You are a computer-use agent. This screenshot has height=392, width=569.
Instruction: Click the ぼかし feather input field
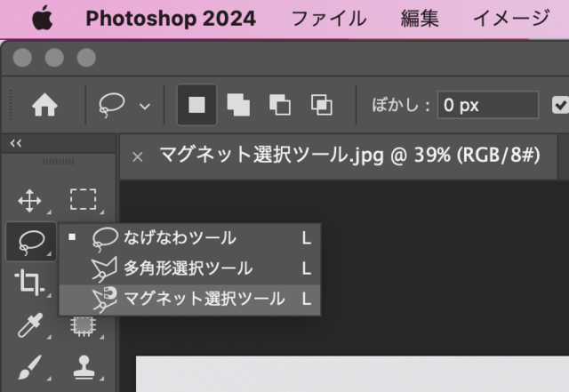pos(488,105)
